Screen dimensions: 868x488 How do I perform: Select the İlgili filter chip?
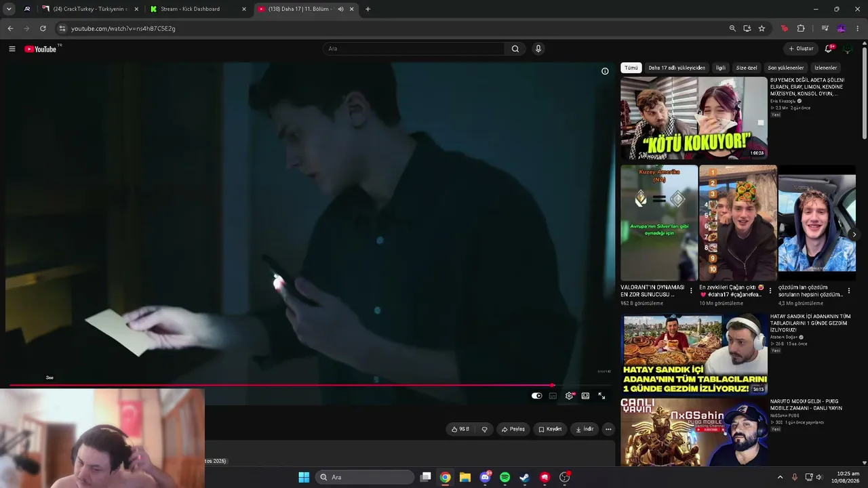(721, 68)
